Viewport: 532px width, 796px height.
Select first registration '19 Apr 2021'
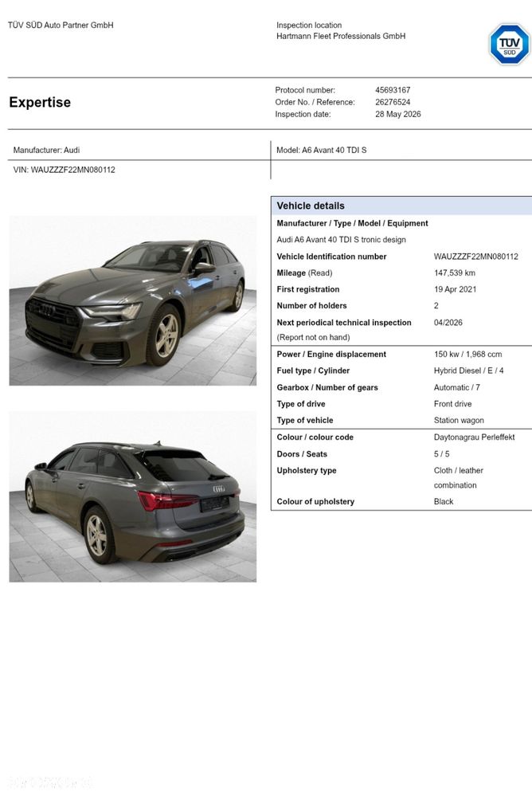pos(455,289)
